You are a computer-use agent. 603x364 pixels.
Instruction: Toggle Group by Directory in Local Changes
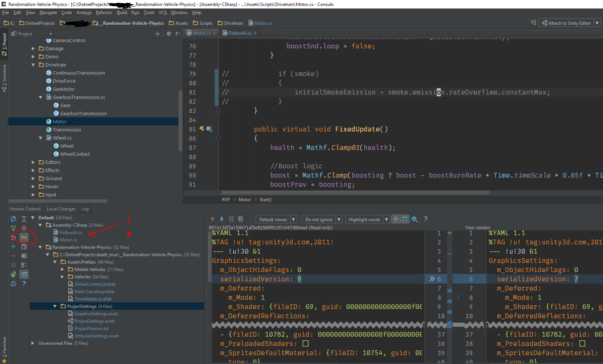pyautogui.click(x=24, y=237)
